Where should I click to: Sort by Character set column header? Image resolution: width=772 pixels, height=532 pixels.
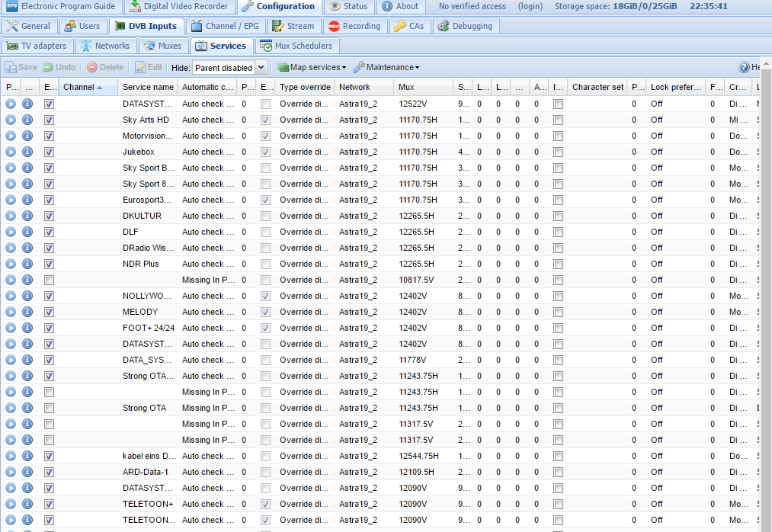(x=597, y=87)
